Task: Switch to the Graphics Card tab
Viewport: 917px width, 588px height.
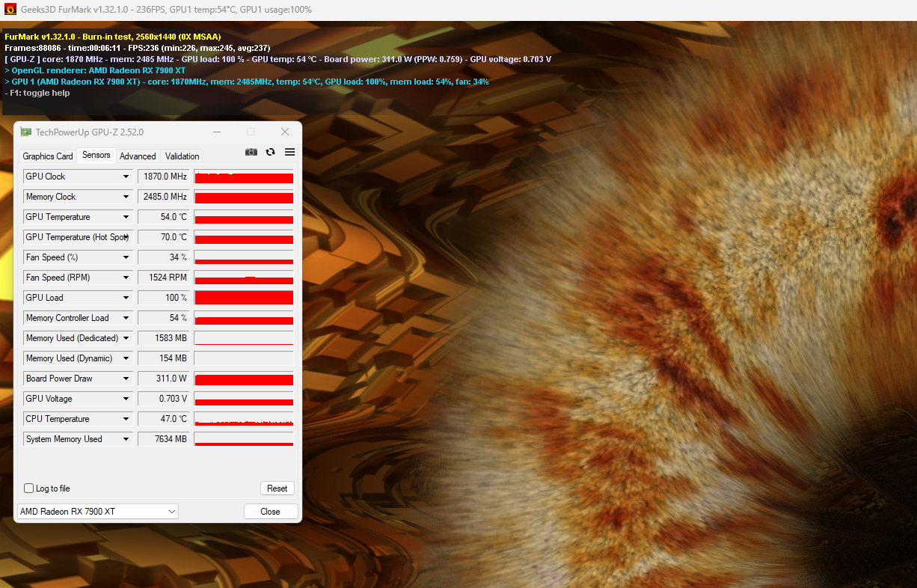Action: click(x=48, y=156)
